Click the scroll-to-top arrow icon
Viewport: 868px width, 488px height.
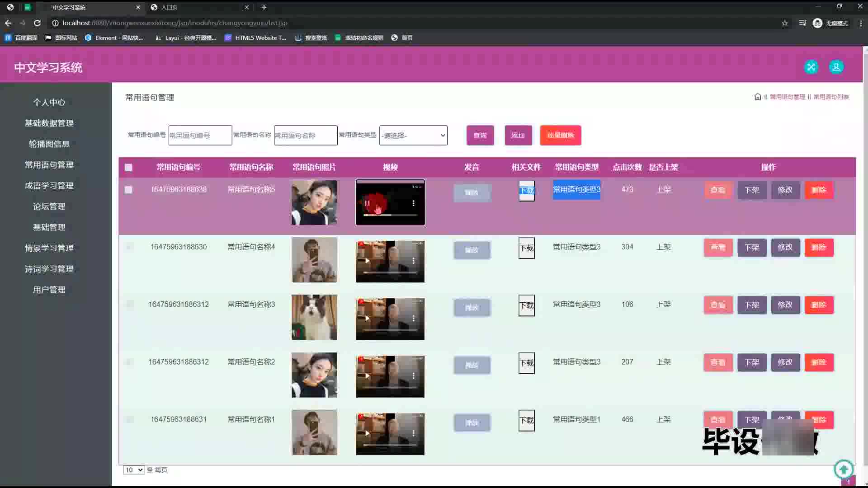pos(844,469)
